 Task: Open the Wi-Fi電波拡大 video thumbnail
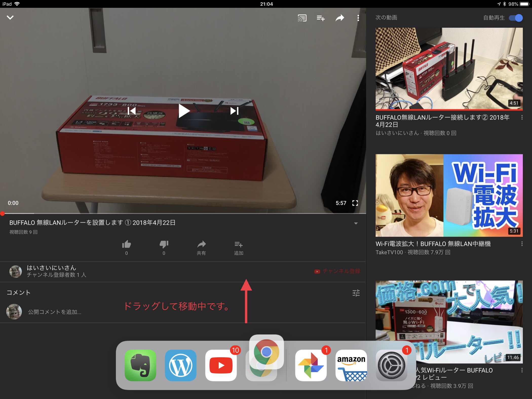pyautogui.click(x=449, y=195)
